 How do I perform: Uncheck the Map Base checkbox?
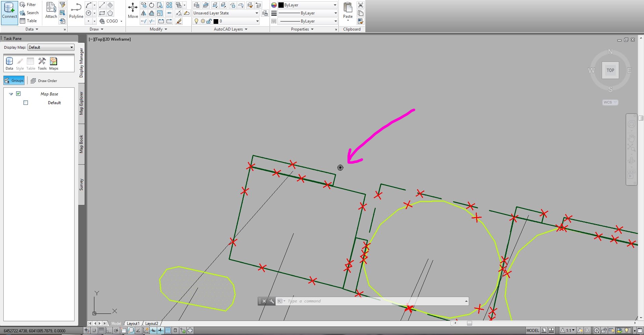pos(18,94)
